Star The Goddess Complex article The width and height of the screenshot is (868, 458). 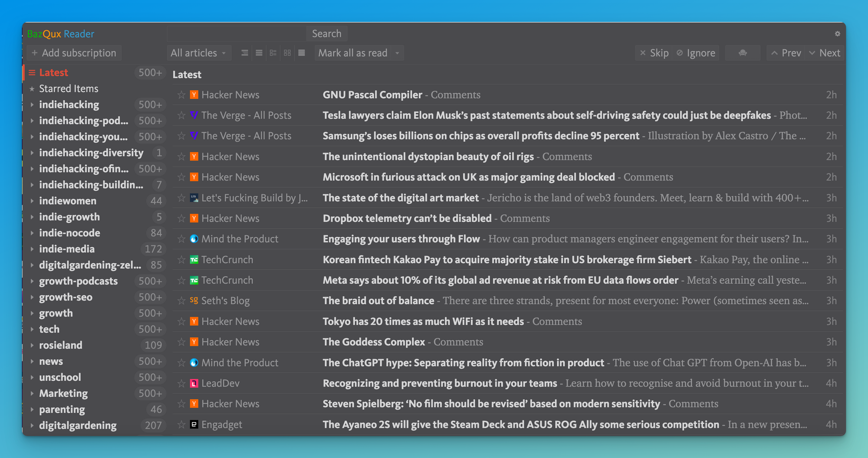[x=181, y=342]
